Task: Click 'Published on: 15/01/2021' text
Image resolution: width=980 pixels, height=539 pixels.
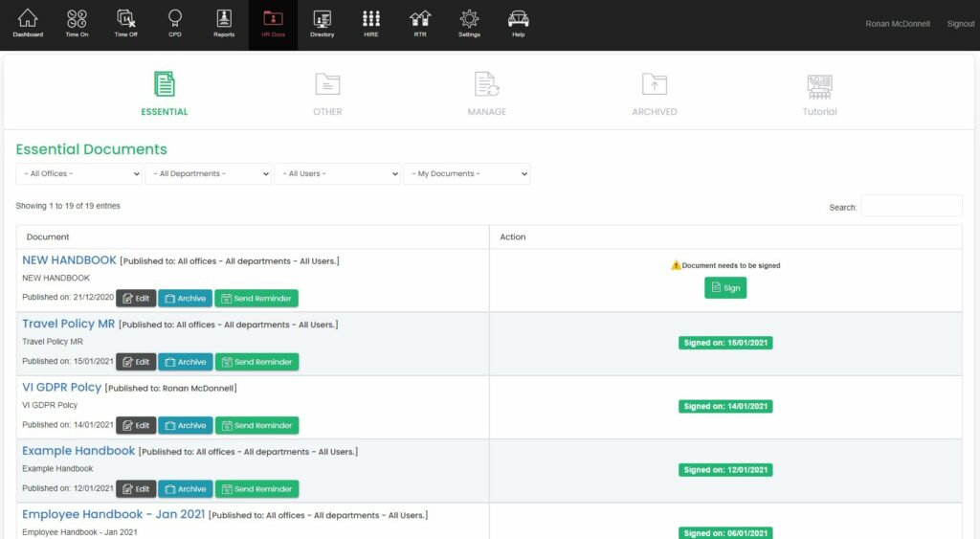Action: 68,361
